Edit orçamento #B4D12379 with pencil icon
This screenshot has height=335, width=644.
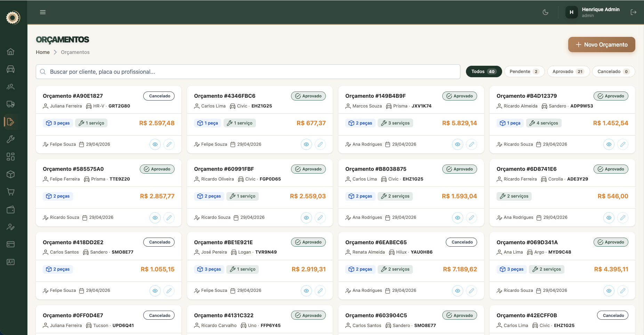coord(623,144)
